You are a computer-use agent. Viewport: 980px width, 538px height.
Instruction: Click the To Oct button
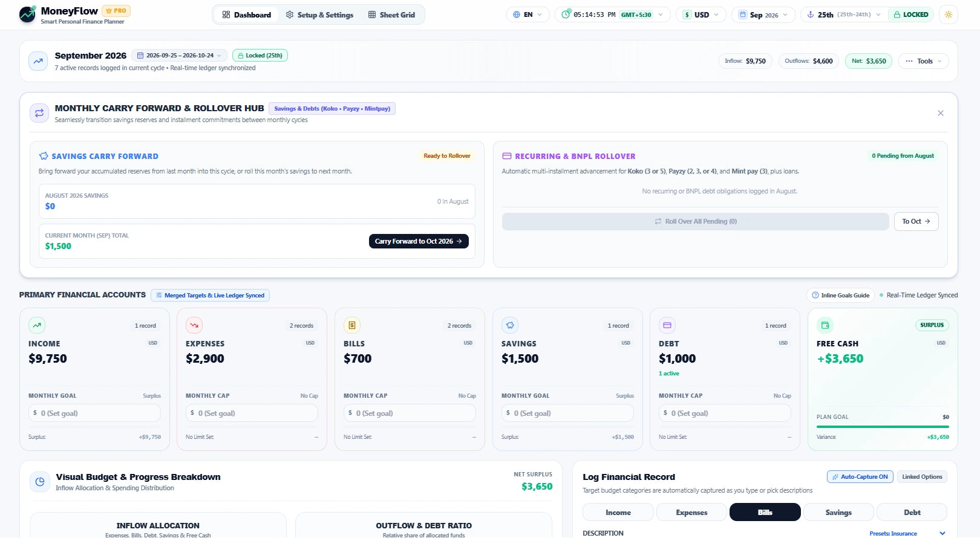point(916,221)
